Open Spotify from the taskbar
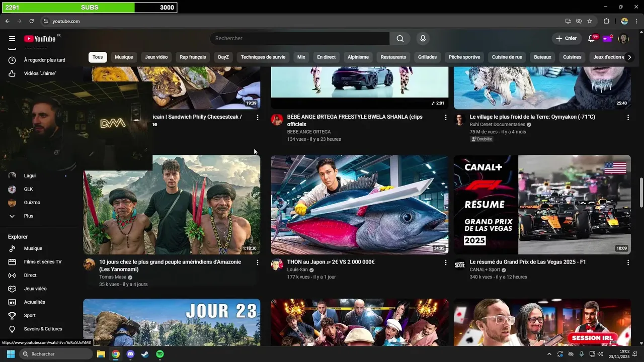Viewport: 644px width, 362px height. 160,354
